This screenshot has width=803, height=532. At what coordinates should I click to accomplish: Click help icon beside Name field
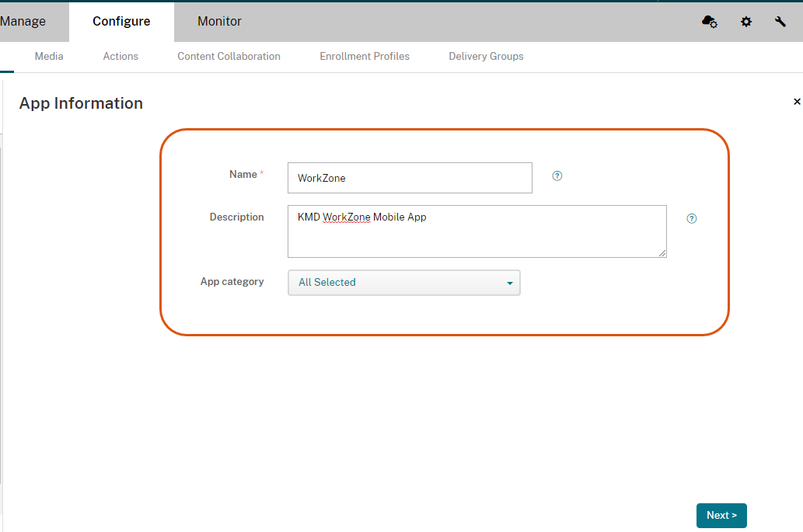click(557, 176)
